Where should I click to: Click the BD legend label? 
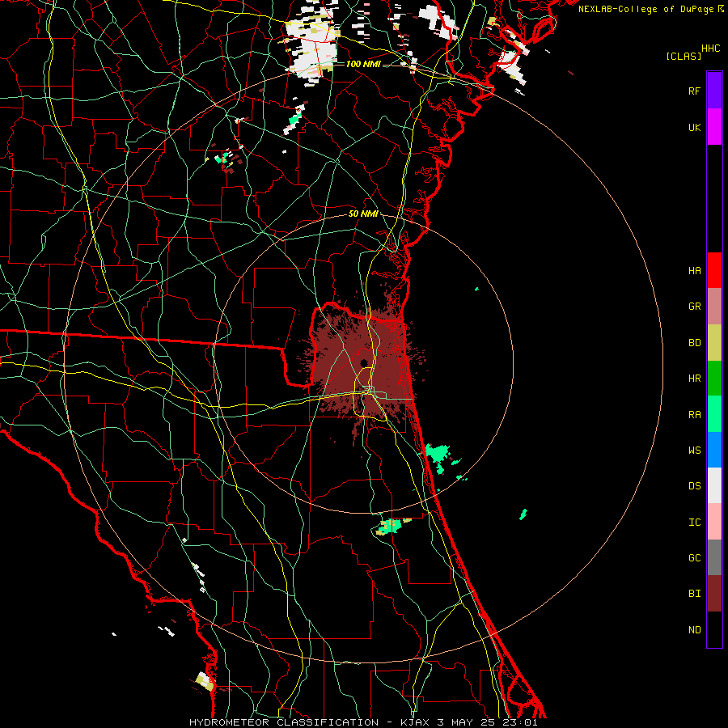pyautogui.click(x=694, y=343)
